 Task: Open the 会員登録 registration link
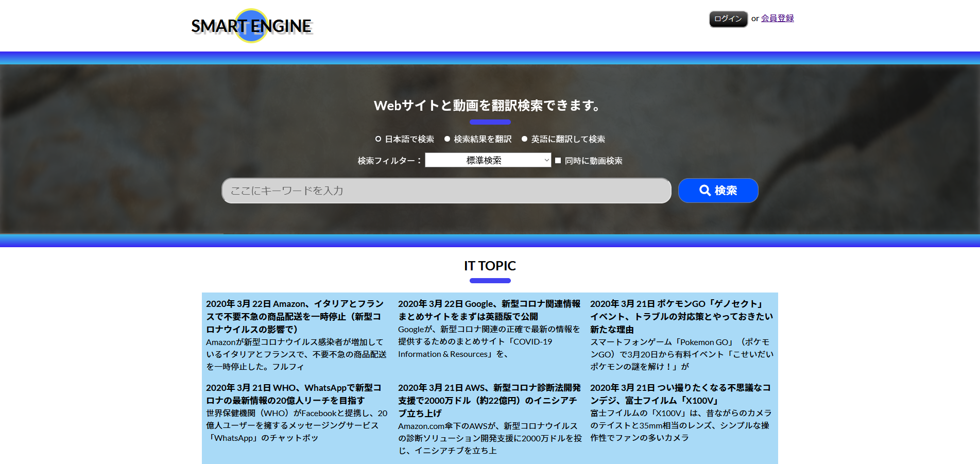coord(777,18)
